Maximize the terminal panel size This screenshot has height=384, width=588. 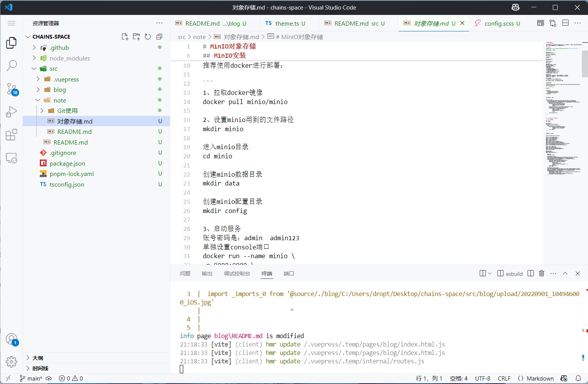click(565, 273)
